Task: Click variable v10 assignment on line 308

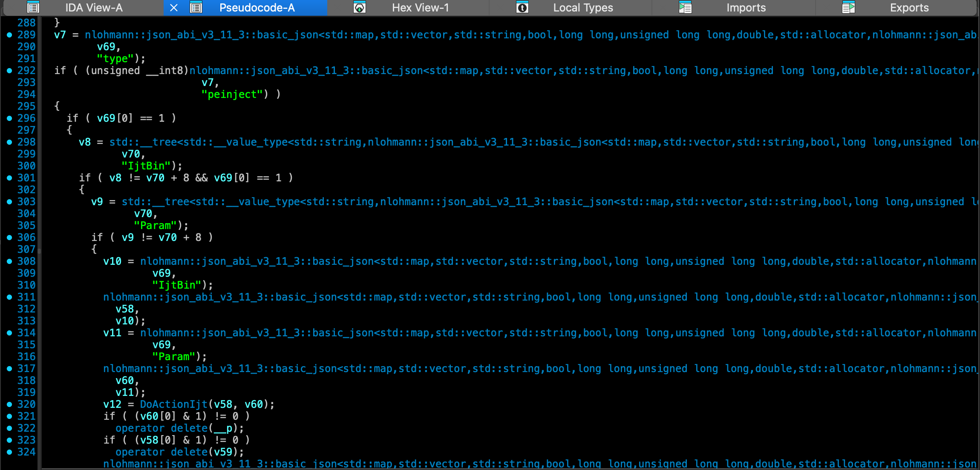Action: pyautogui.click(x=112, y=261)
